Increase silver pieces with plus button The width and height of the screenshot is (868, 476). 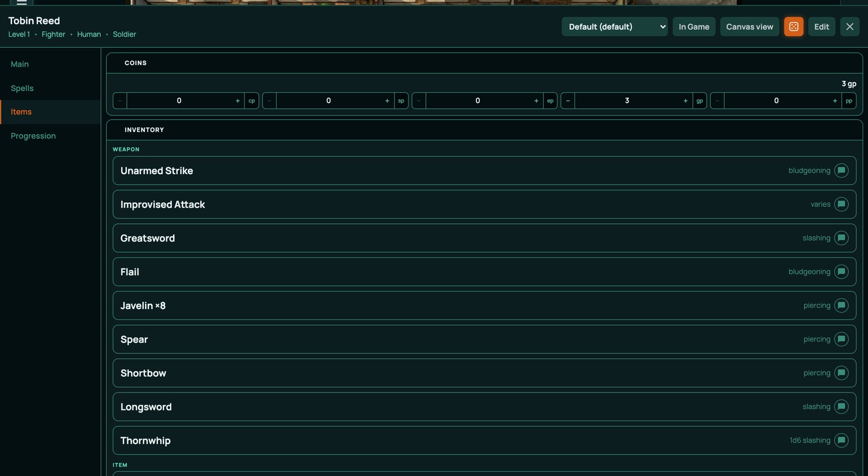[387, 101]
